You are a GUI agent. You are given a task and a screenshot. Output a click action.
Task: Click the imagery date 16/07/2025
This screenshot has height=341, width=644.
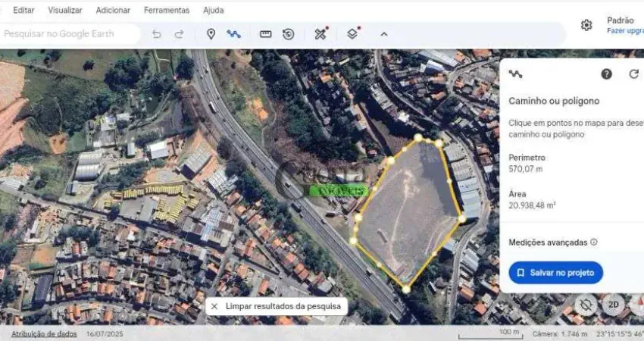(x=105, y=334)
